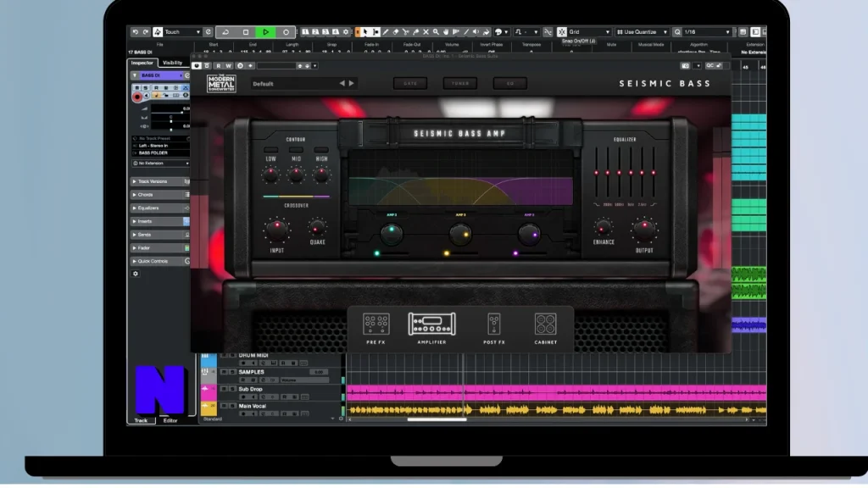The image size is (868, 488).
Task: Open the AMPLIFIER section
Action: [431, 328]
